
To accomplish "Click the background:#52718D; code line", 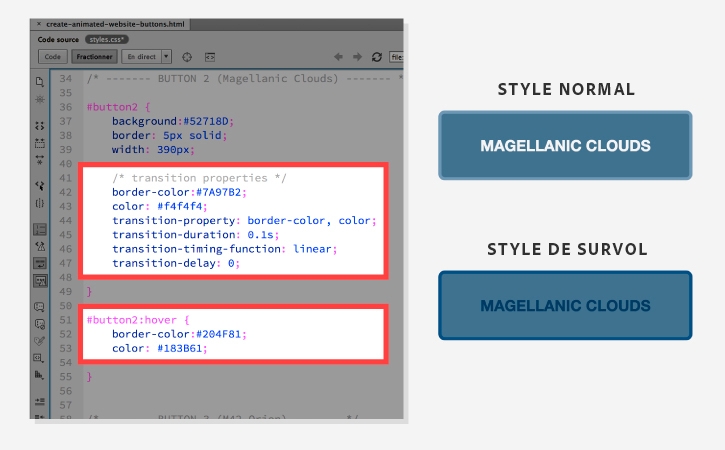I will 173,121.
